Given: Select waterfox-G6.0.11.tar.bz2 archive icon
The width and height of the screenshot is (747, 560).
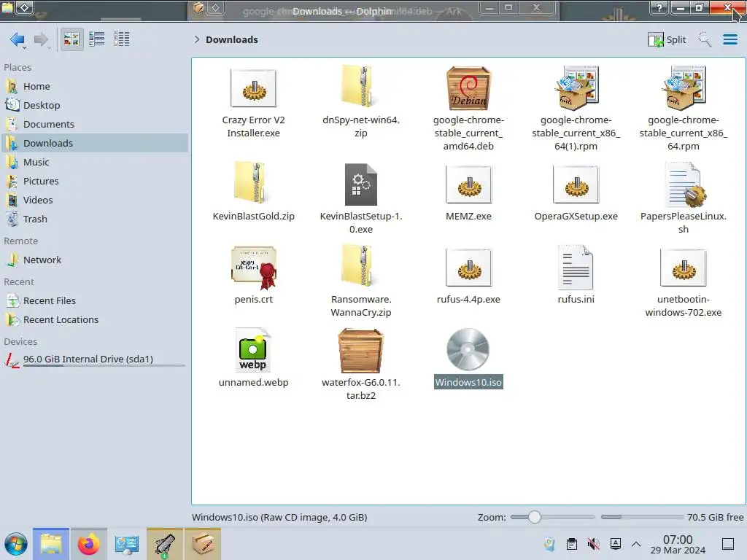Looking at the screenshot, I should click(x=360, y=351).
